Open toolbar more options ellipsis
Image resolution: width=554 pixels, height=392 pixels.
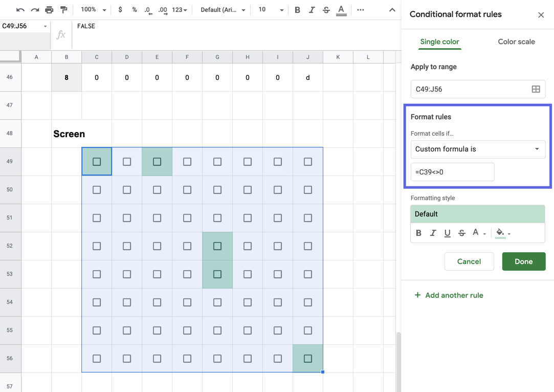[x=361, y=10]
